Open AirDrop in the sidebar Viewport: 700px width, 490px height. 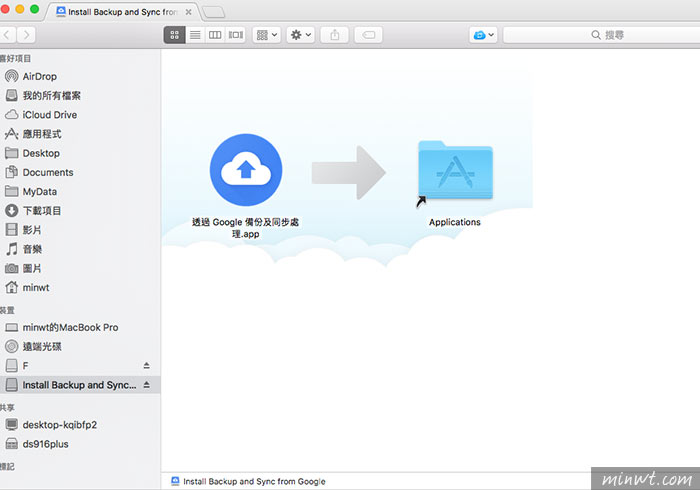(x=80, y=76)
